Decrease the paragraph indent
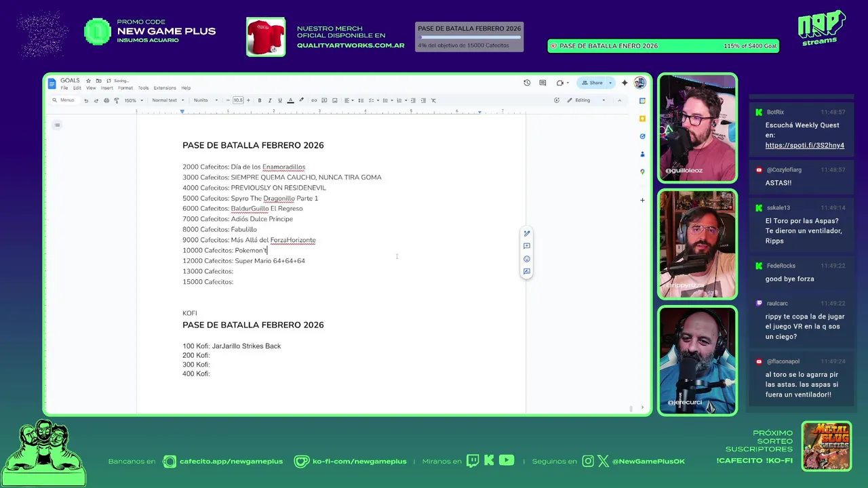Viewport: 868px width, 488px height. point(413,100)
